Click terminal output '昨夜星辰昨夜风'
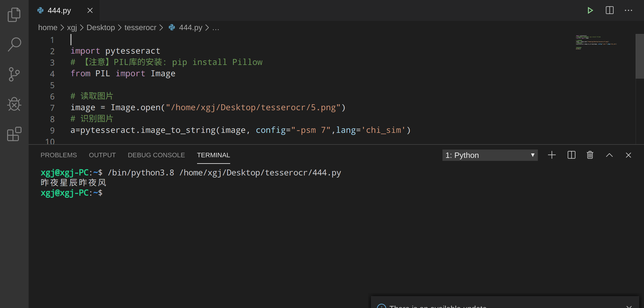Image resolution: width=644 pixels, height=308 pixels. click(x=73, y=183)
